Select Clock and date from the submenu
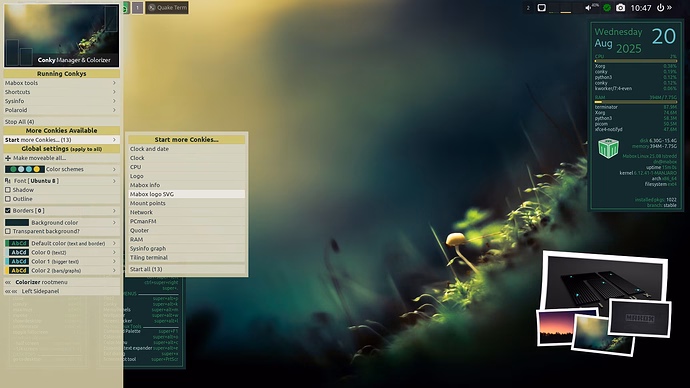The height and width of the screenshot is (388, 690). coord(187,149)
